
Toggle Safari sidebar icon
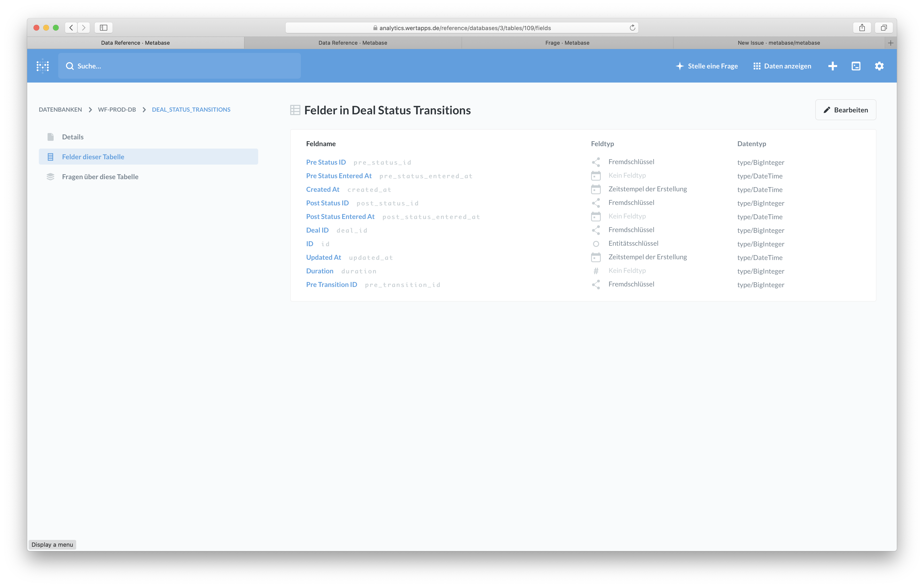click(103, 28)
